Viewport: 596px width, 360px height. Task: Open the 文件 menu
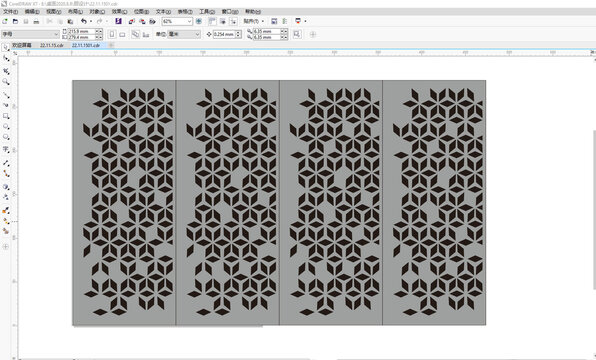coord(10,12)
